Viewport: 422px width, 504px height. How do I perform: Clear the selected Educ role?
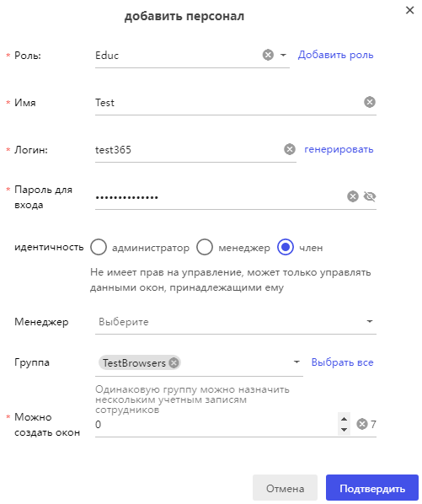pyautogui.click(x=268, y=55)
